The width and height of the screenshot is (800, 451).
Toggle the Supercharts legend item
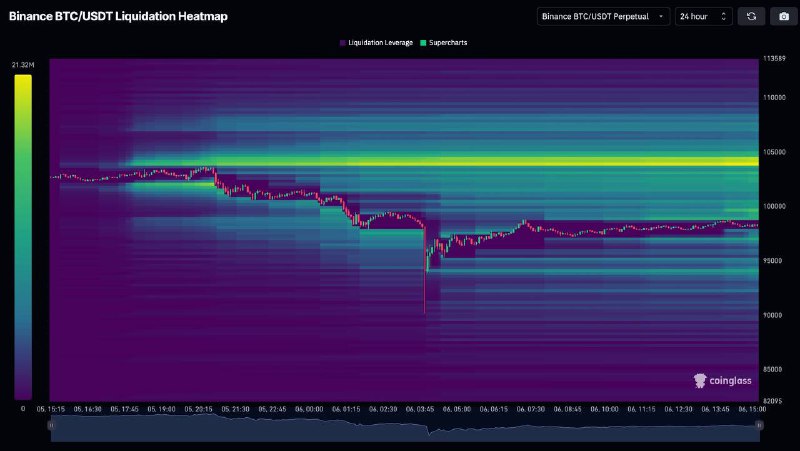pos(443,43)
